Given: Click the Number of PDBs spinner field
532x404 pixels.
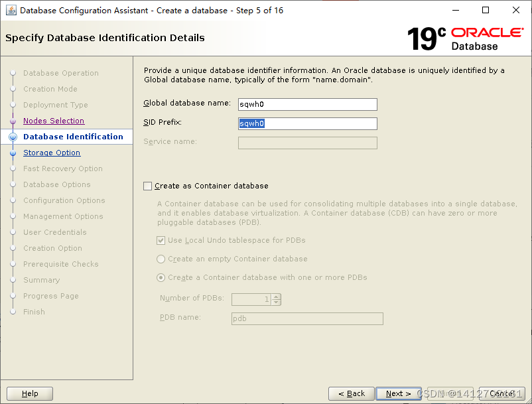Looking at the screenshot, I should (251, 299).
